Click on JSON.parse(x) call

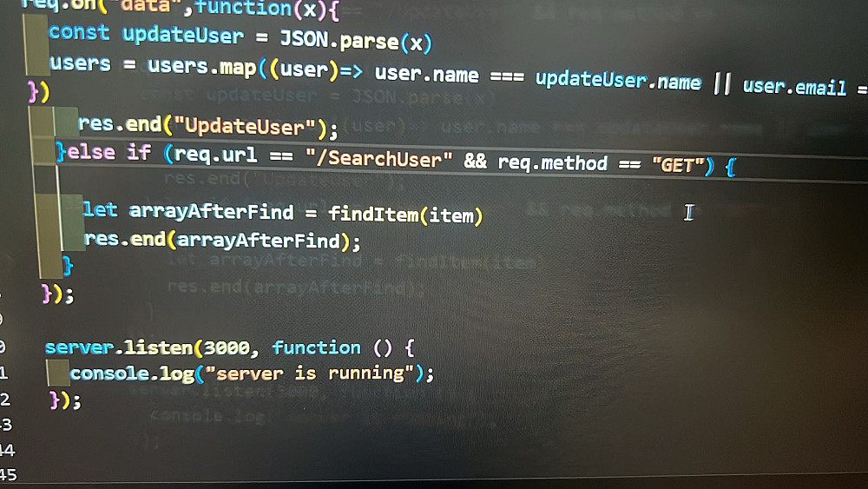(356, 41)
